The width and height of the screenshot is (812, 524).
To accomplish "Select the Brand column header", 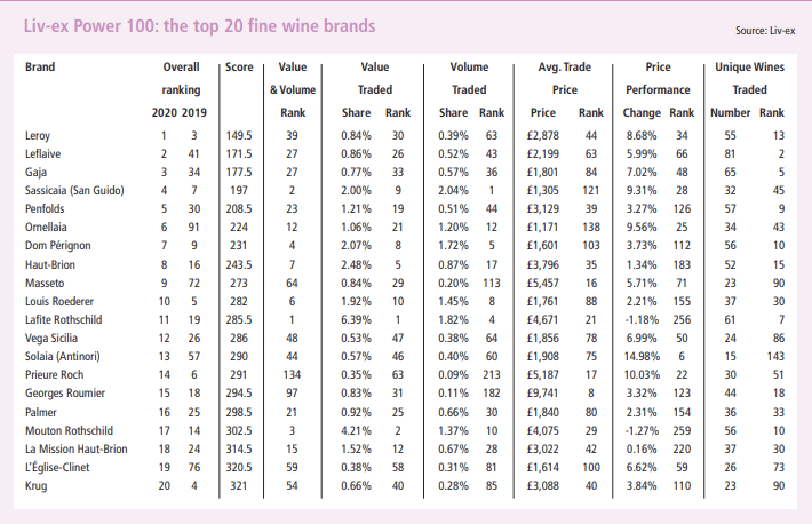I will click(40, 67).
